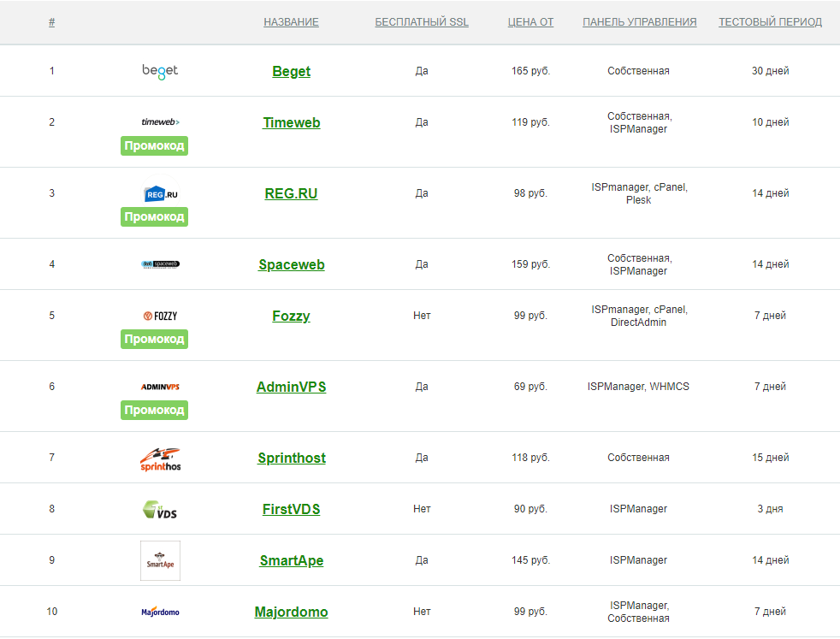Screen dimensions: 840x639
Task: Sort by Панель управления column header
Action: [x=639, y=22]
